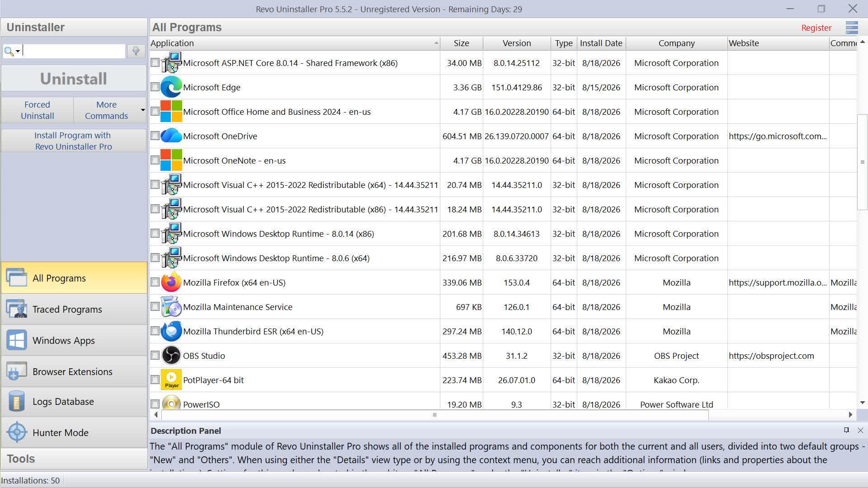
Task: Open the Logs Database module
Action: [x=74, y=401]
